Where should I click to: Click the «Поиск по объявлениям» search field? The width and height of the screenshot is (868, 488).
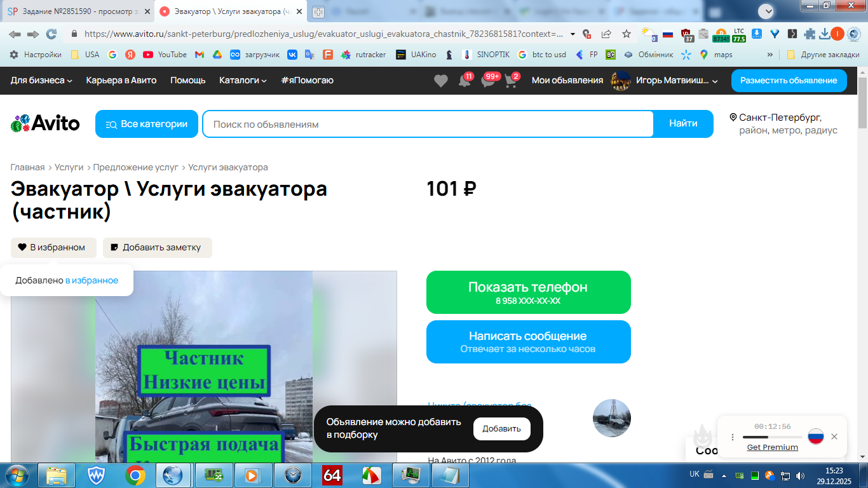click(x=428, y=124)
